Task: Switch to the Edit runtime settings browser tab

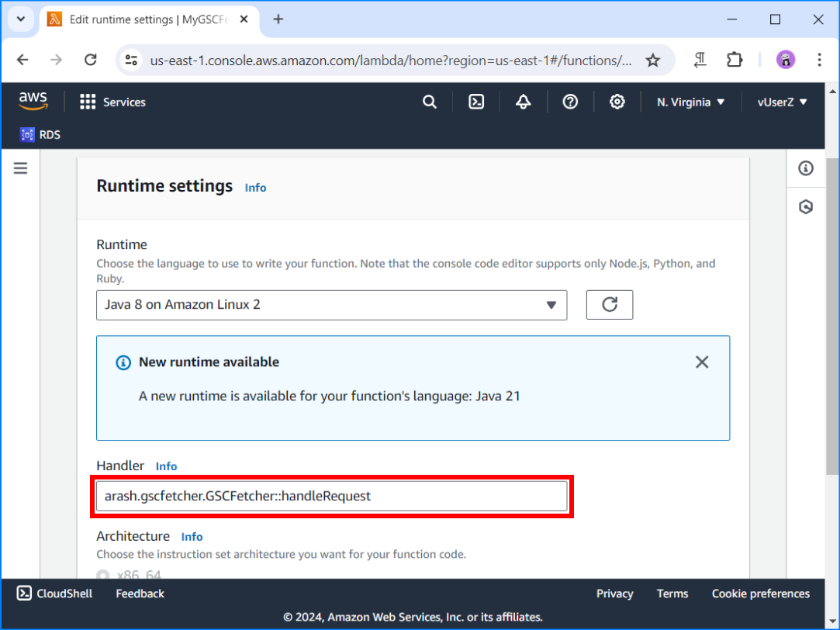Action: pos(140,19)
